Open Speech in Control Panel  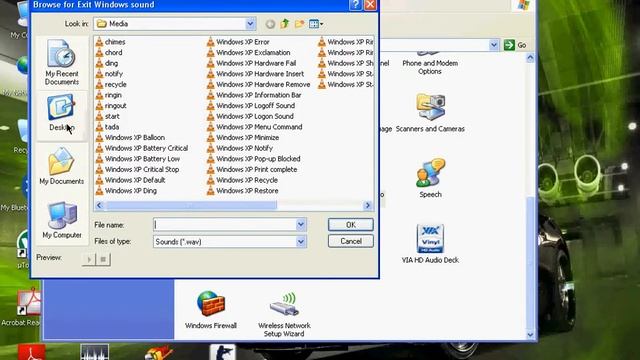(x=430, y=179)
